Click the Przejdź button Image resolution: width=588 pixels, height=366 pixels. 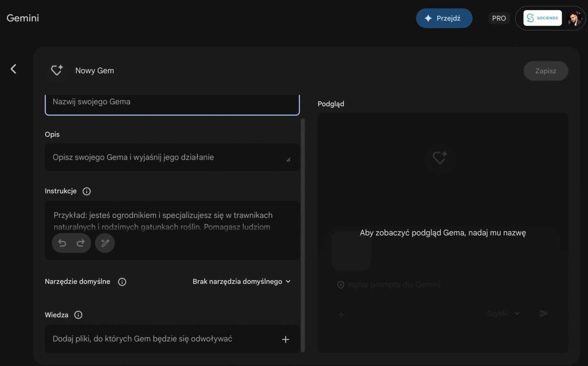coord(444,18)
